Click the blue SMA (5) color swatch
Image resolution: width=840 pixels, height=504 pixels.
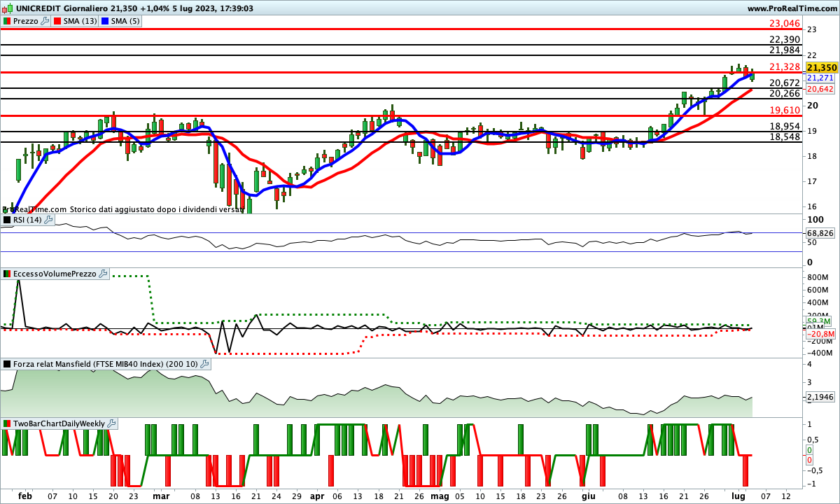click(105, 21)
